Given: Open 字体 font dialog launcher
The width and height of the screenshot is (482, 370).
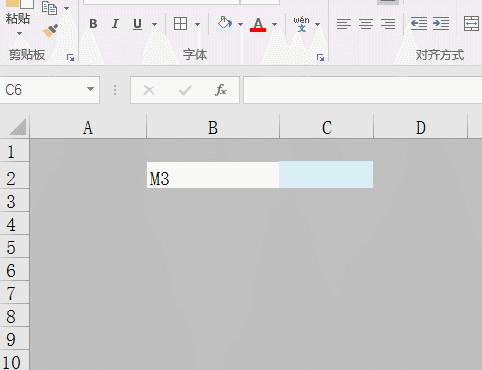Looking at the screenshot, I should pyautogui.click(x=320, y=58).
